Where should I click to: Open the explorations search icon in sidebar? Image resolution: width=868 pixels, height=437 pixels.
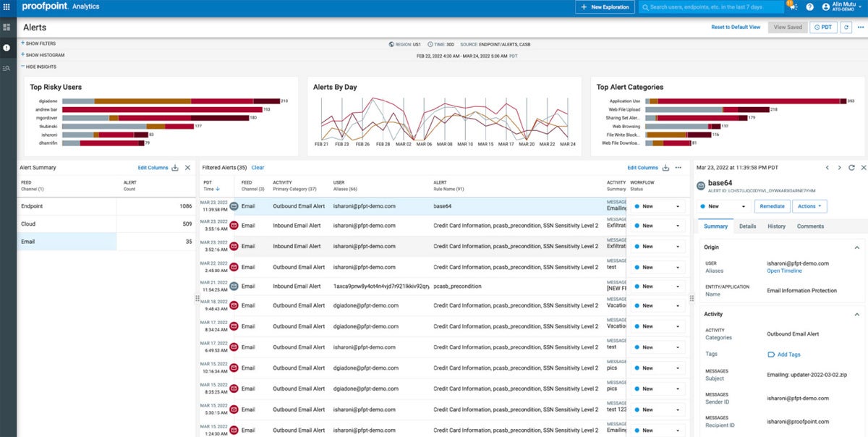(x=7, y=68)
